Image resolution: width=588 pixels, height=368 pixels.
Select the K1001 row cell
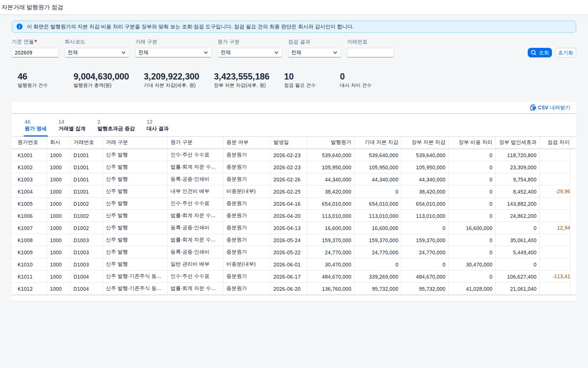pos(29,155)
